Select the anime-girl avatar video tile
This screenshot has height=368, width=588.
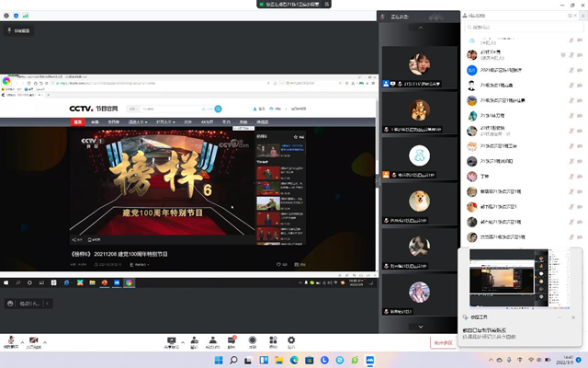click(420, 294)
